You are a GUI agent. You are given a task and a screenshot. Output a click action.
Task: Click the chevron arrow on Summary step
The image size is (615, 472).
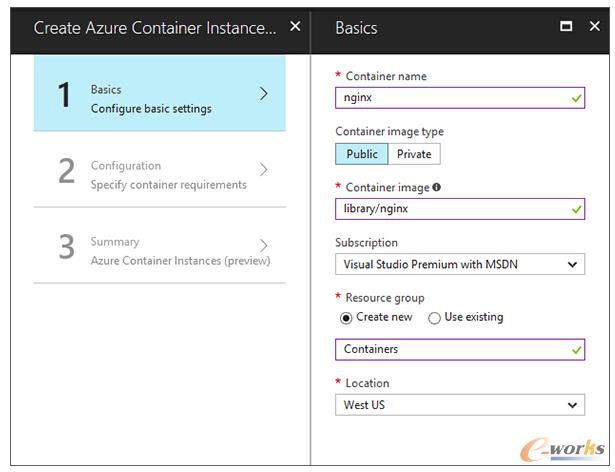coord(264,245)
